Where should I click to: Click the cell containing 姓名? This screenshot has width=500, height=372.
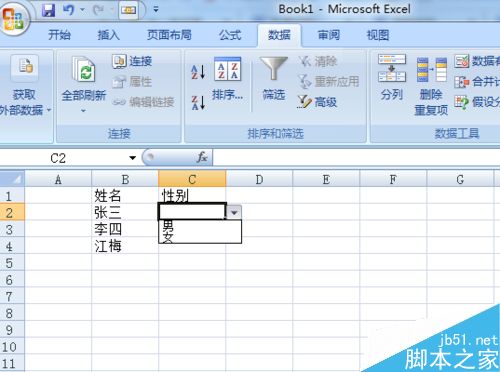[125, 195]
